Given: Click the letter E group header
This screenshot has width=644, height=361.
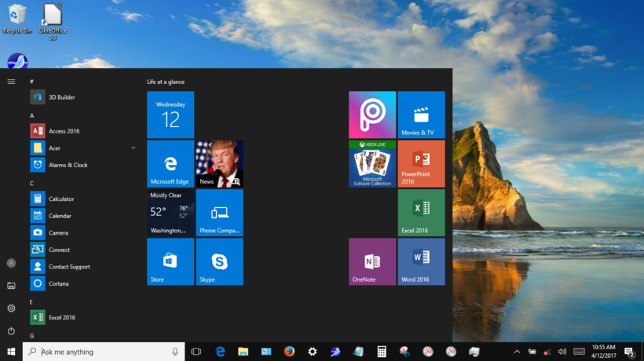Looking at the screenshot, I should [31, 302].
